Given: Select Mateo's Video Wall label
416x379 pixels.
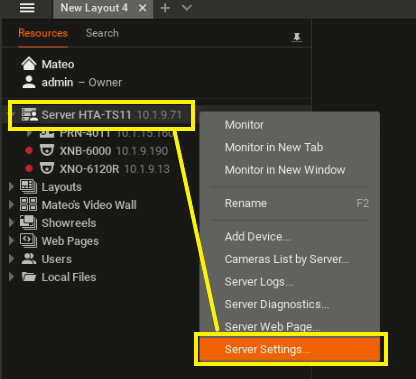Looking at the screenshot, I should point(89,205).
